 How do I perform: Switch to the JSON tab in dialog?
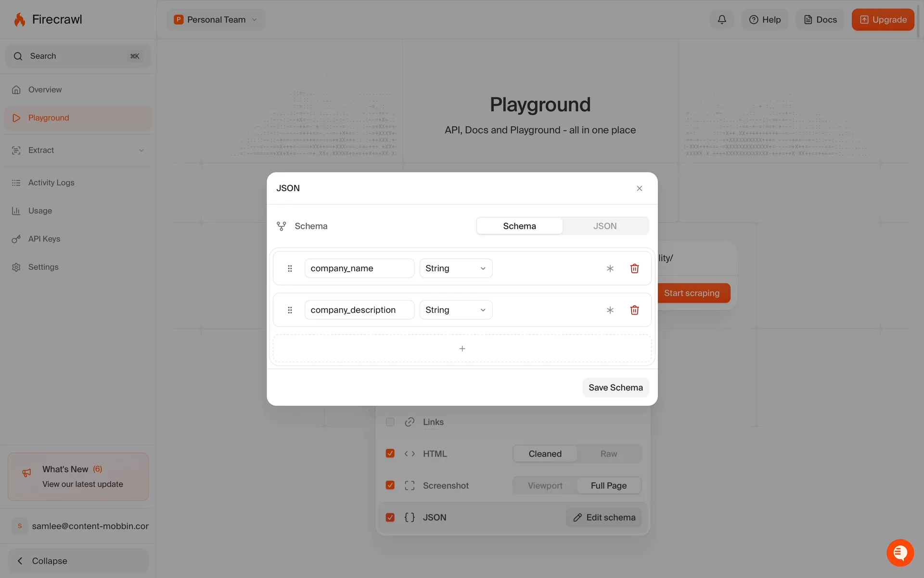(604, 226)
